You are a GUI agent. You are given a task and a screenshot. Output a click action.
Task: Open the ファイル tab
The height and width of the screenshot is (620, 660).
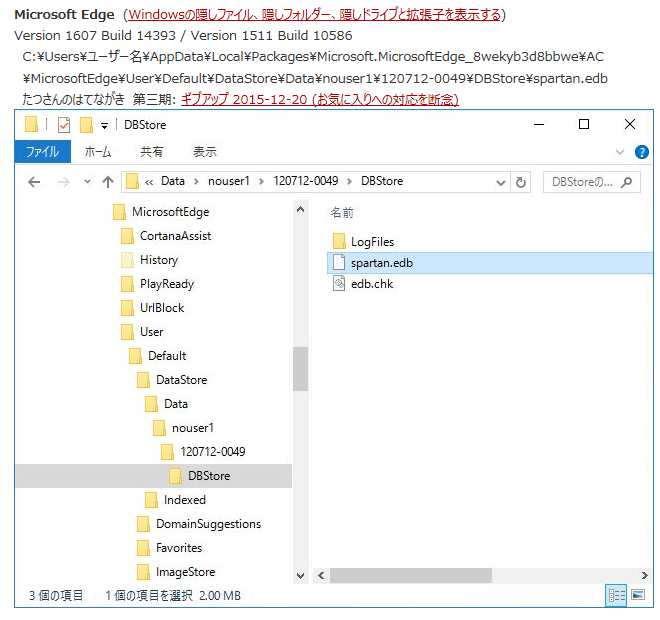click(43, 152)
